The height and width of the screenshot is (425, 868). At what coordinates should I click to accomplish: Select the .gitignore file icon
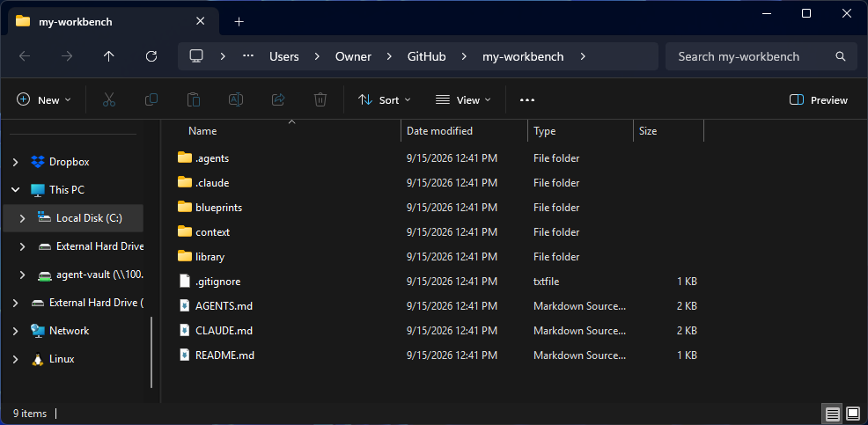[185, 281]
